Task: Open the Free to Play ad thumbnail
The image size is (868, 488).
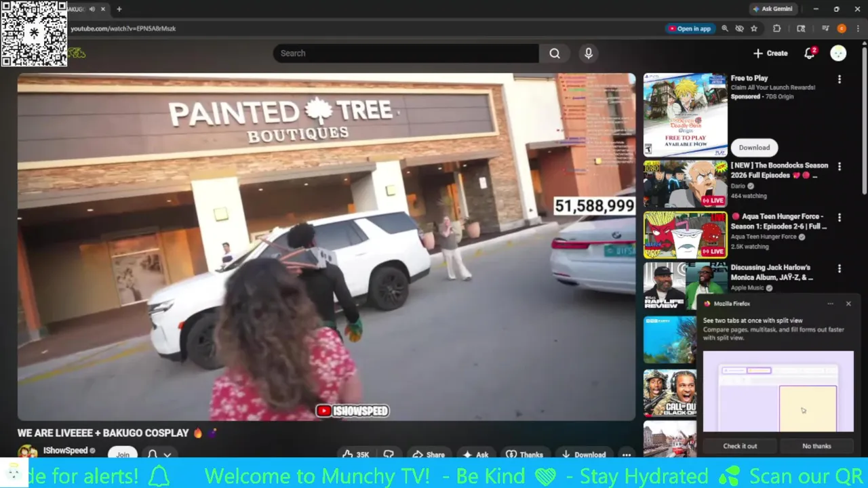Action: [x=685, y=115]
